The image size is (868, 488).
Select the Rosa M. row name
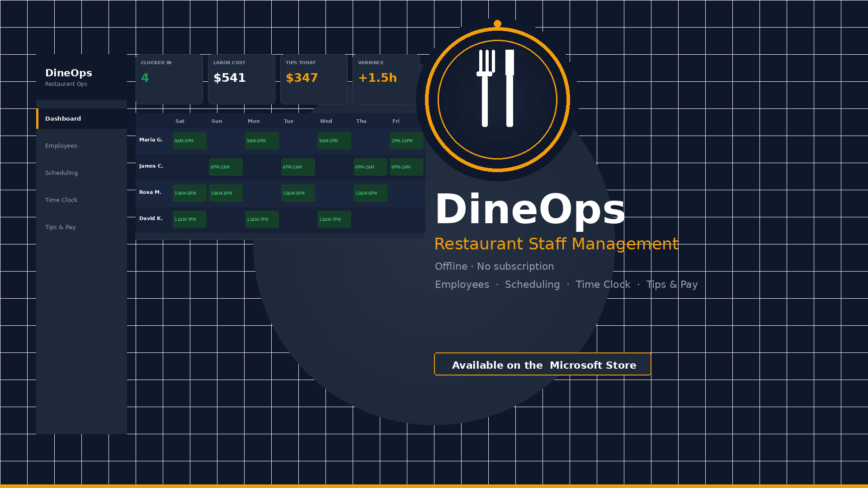point(150,192)
